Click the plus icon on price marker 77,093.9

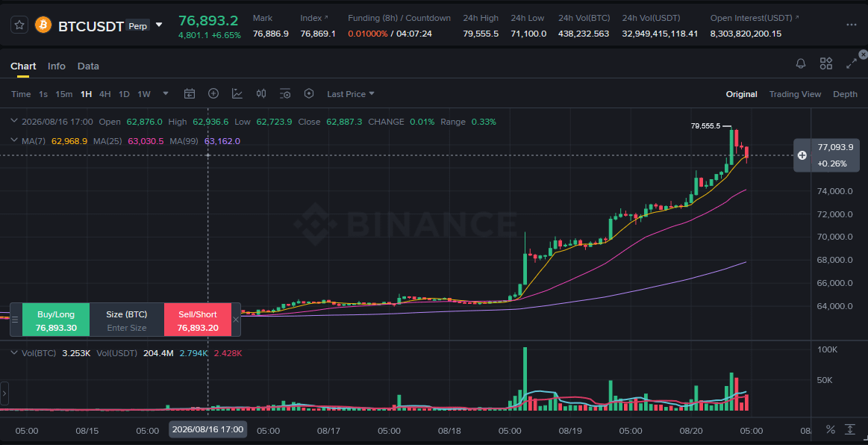[x=802, y=155]
